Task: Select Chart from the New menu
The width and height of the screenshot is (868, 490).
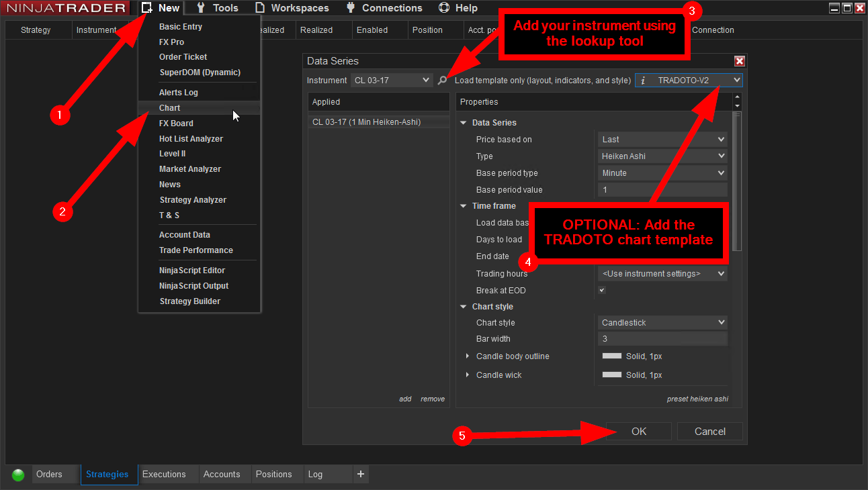Action: coord(170,108)
